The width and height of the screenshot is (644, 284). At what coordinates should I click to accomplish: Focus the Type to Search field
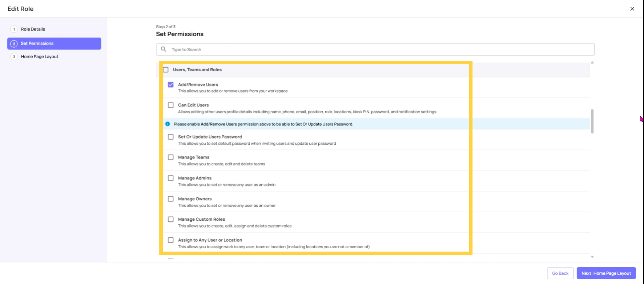coord(375,50)
